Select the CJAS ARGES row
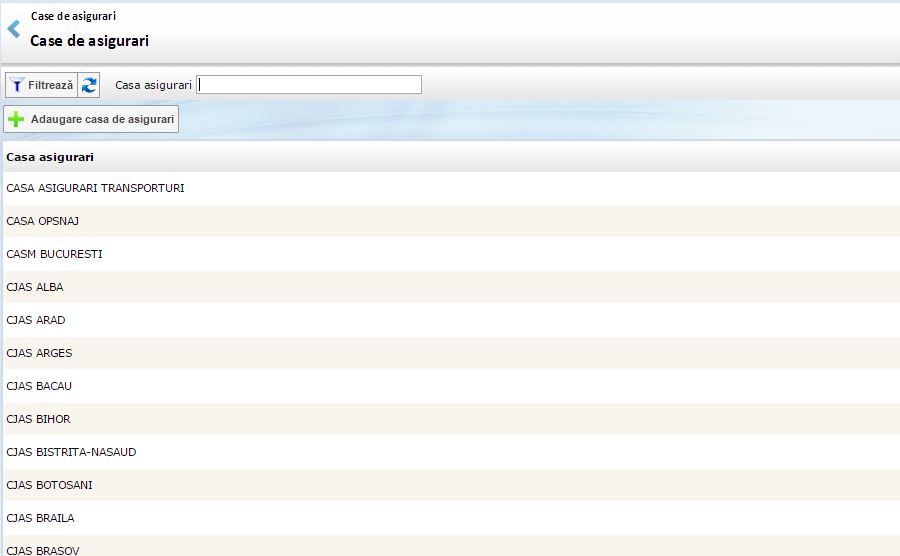Screen dimensions: 900x556 coord(39,353)
